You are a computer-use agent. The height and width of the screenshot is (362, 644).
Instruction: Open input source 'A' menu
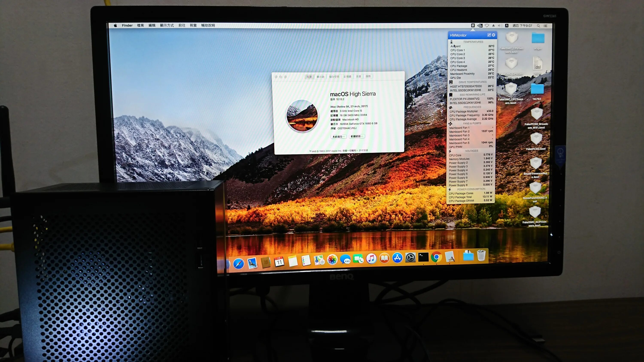507,26
